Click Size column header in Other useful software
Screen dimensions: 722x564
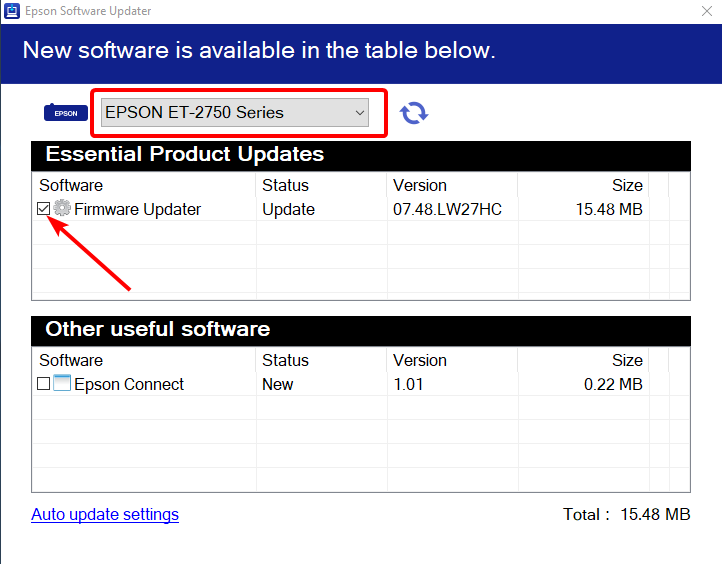click(x=627, y=360)
